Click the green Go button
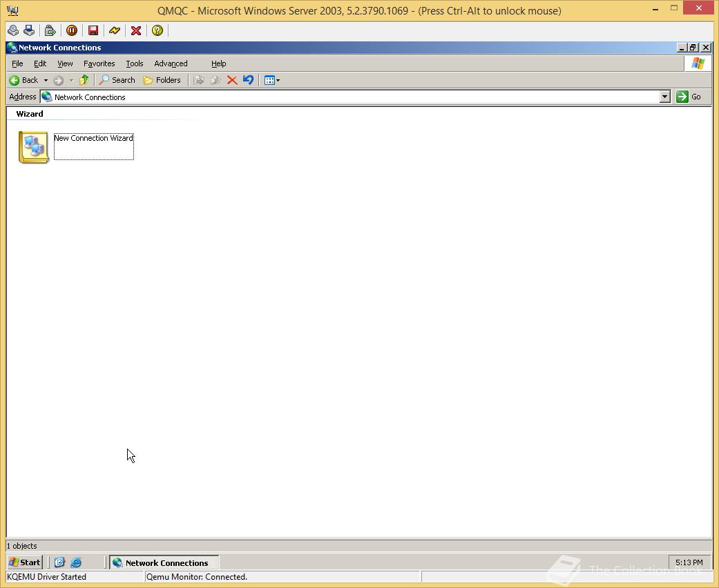Screen dimensions: 719x588 pyautogui.click(x=689, y=97)
